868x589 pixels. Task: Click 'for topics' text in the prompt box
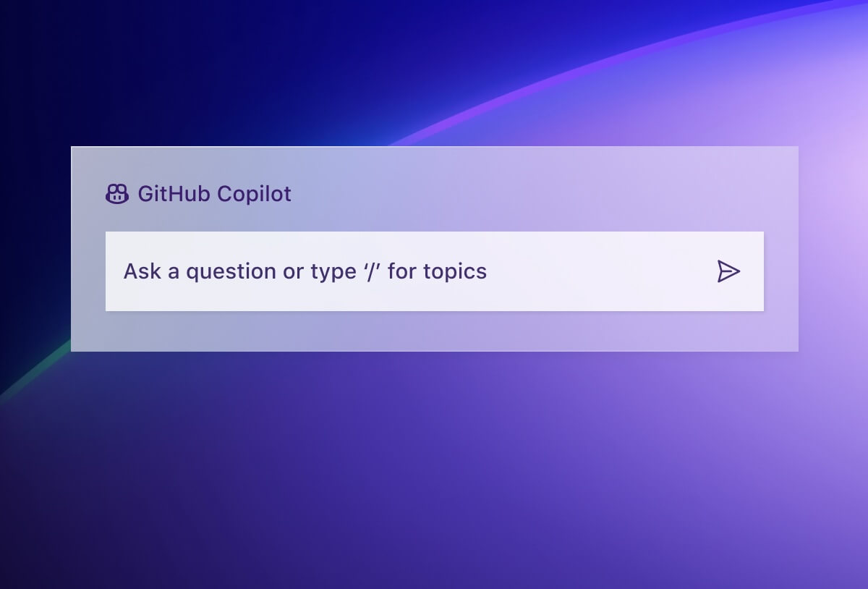(437, 271)
